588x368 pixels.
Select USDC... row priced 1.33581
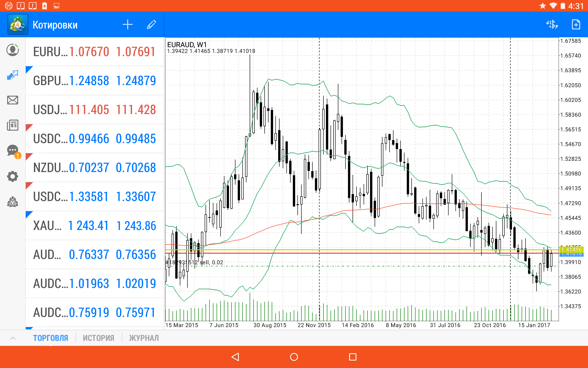pos(95,196)
